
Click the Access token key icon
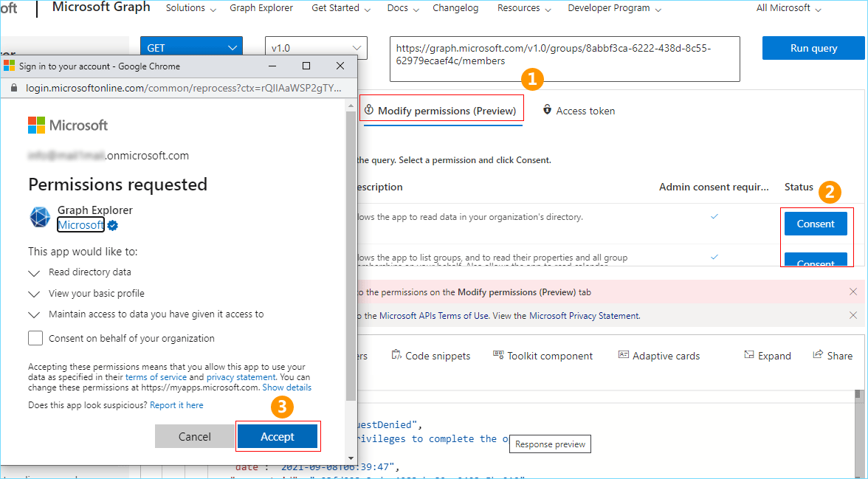[547, 110]
